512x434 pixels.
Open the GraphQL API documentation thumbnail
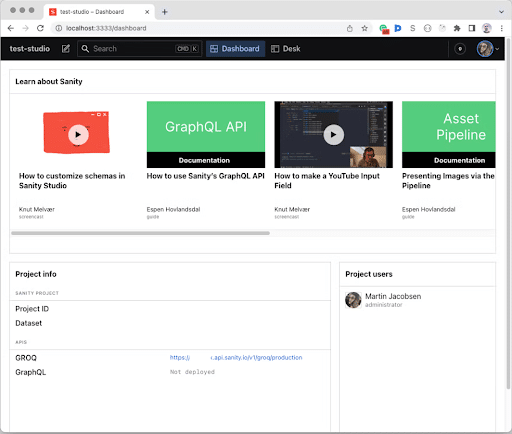tap(206, 135)
